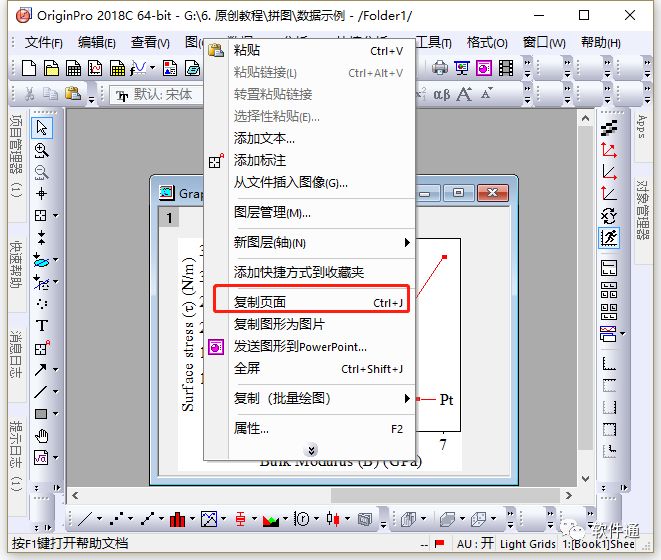Open the Scatter plot dropdown arrow
The height and width of the screenshot is (560, 661).
pos(131,519)
